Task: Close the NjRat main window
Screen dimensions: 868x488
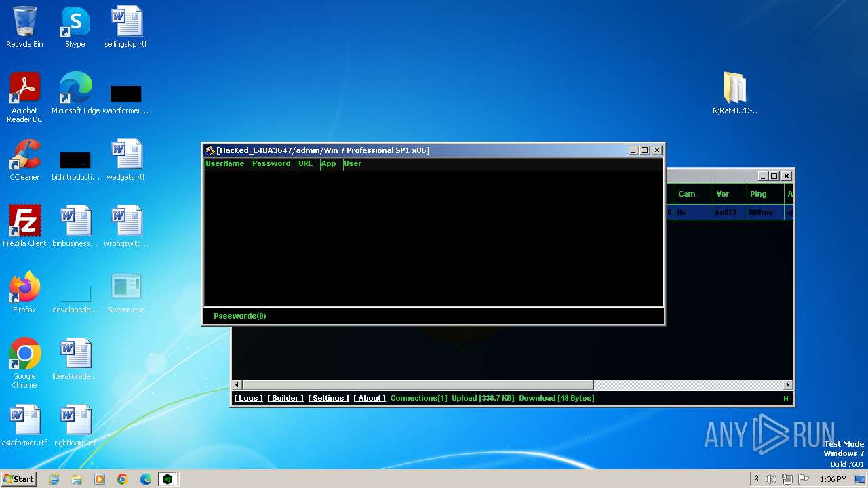Action: (x=787, y=176)
